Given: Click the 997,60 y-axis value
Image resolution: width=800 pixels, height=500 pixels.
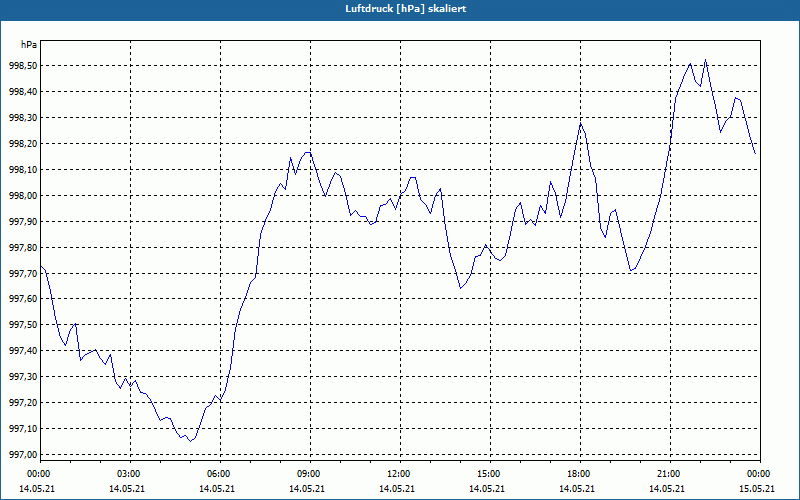Looking at the screenshot, I should 24,299.
